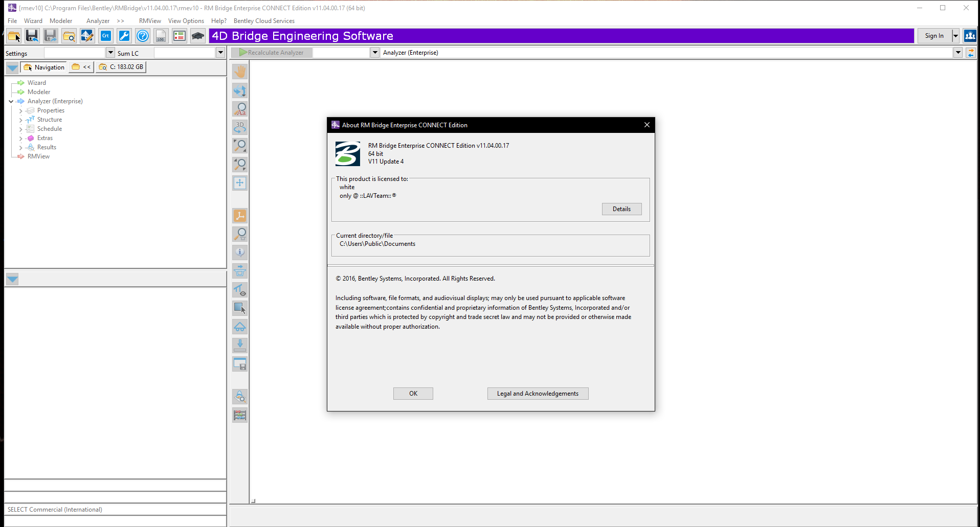Close the About RM Bridge dialog

(647, 125)
